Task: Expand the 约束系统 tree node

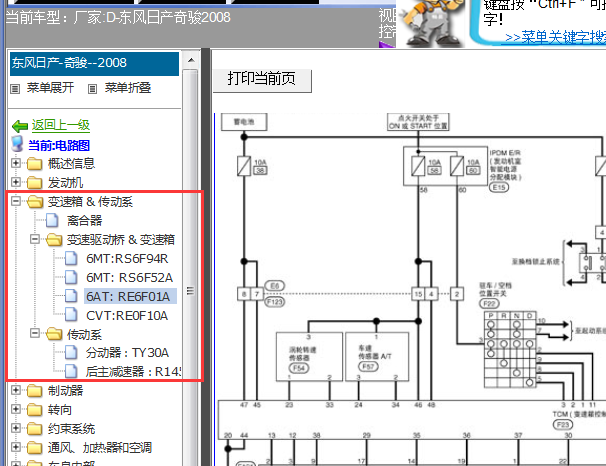Action: click(x=16, y=428)
